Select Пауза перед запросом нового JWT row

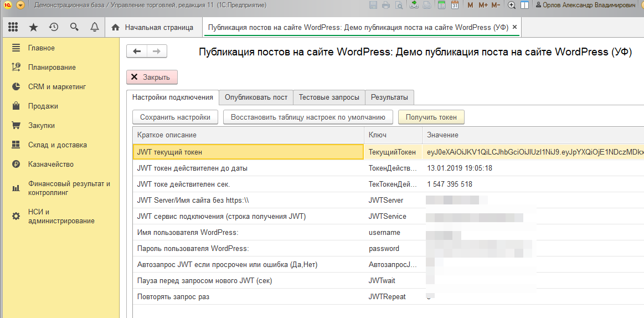click(388, 281)
